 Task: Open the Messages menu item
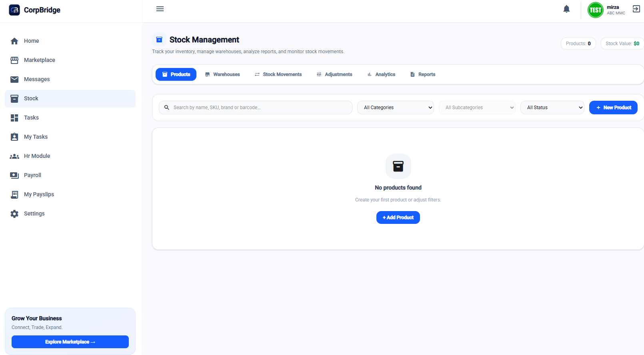(x=70, y=79)
